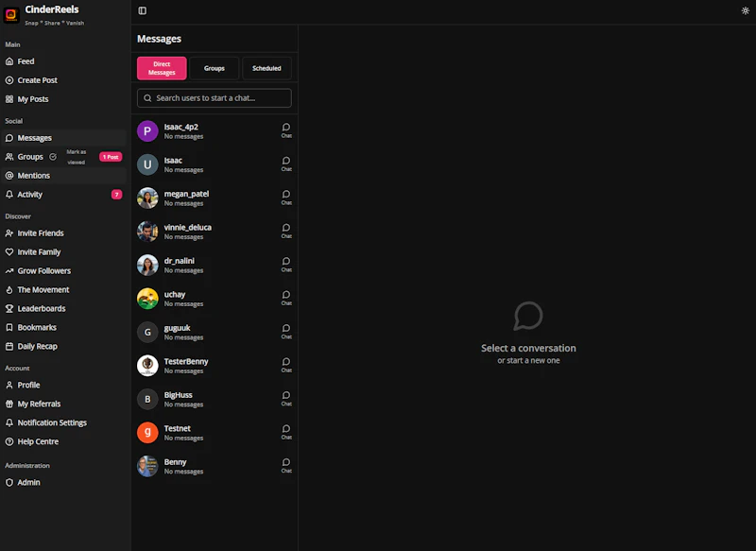Click guguuk's G avatar

pos(147,332)
